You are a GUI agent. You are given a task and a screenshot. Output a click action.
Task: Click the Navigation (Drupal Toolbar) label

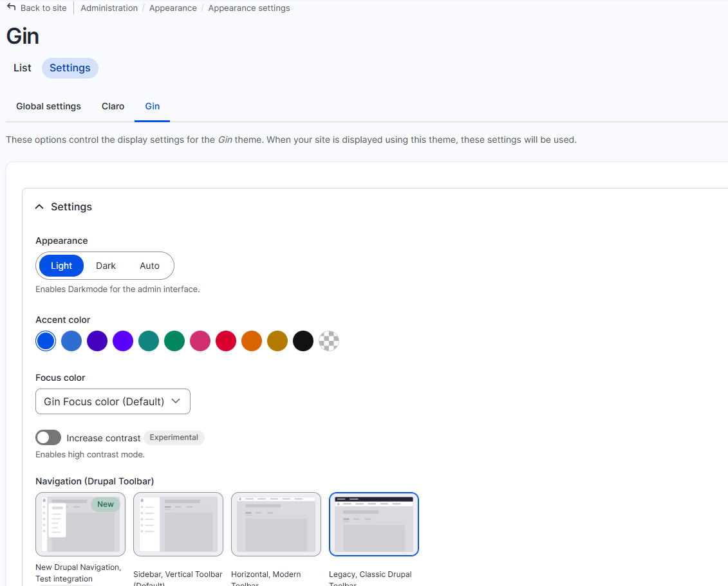click(x=95, y=481)
